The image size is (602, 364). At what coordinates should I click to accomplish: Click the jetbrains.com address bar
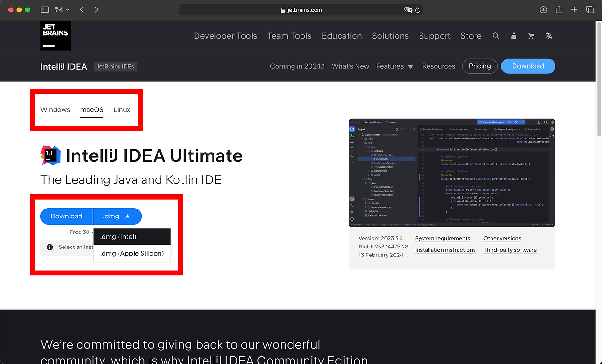point(301,10)
